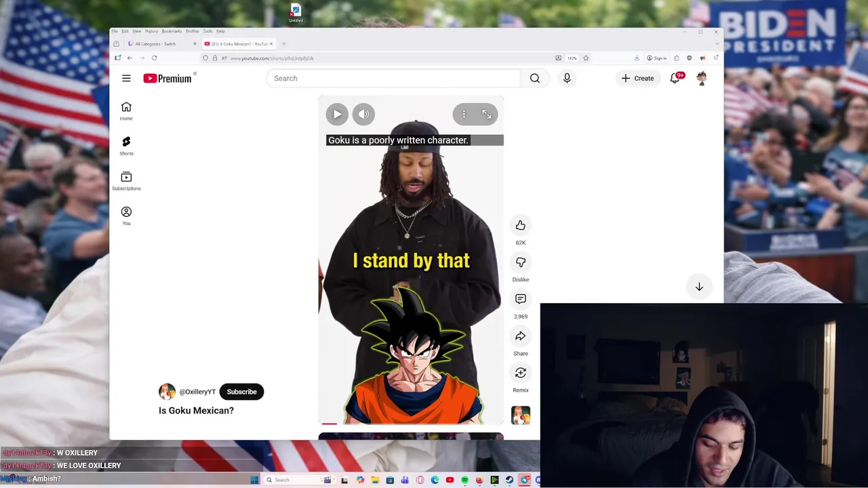Subscribe to @OxilleryYT
868x488 pixels.
coord(241,392)
